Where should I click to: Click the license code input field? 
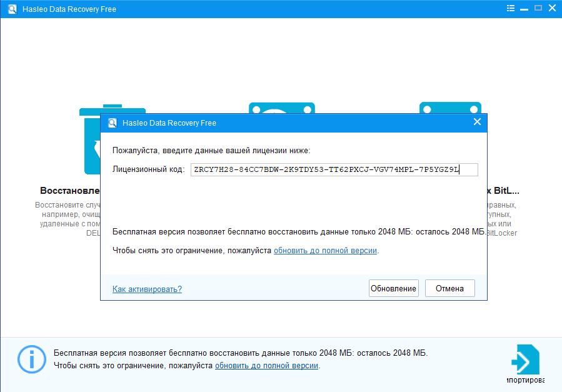click(x=334, y=169)
